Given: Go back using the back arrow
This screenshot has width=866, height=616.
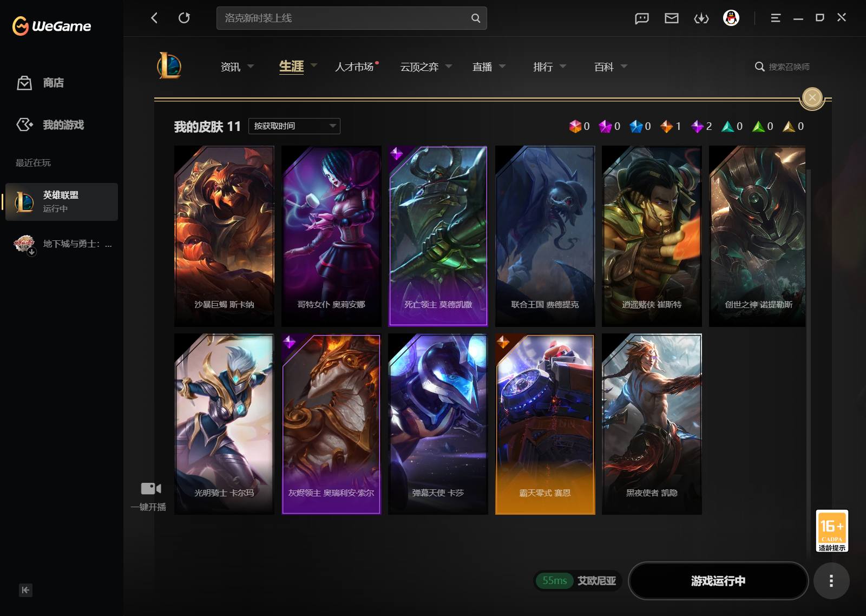Looking at the screenshot, I should pos(154,18).
